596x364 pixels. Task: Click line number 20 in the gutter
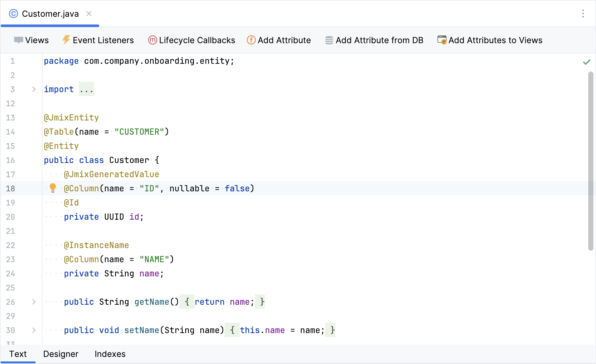(11, 217)
